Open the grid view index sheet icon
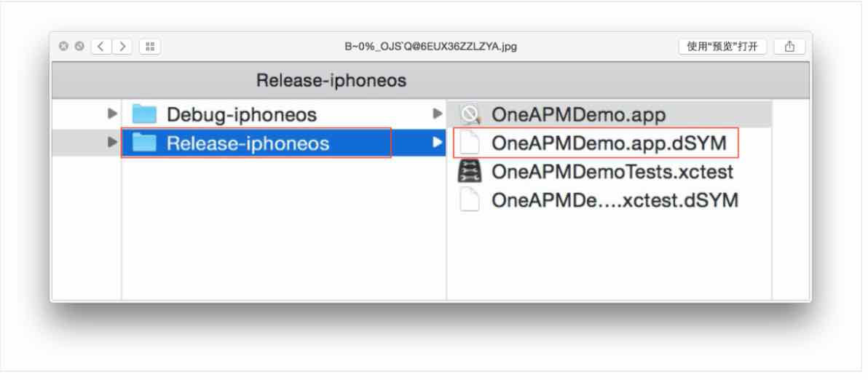Image resolution: width=868 pixels, height=380 pixels. [149, 47]
